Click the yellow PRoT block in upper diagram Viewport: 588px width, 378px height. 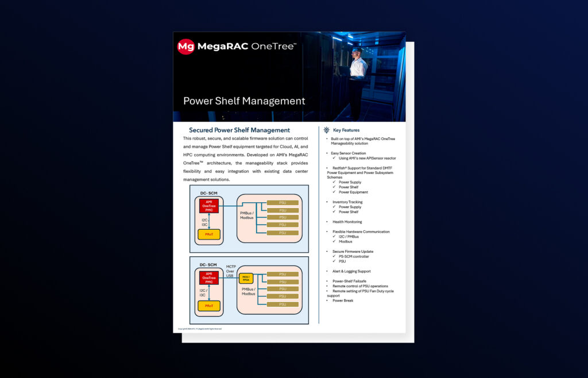point(209,234)
